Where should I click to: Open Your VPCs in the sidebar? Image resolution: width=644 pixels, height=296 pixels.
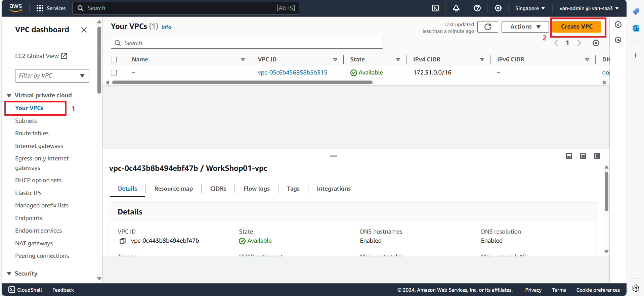tap(29, 108)
